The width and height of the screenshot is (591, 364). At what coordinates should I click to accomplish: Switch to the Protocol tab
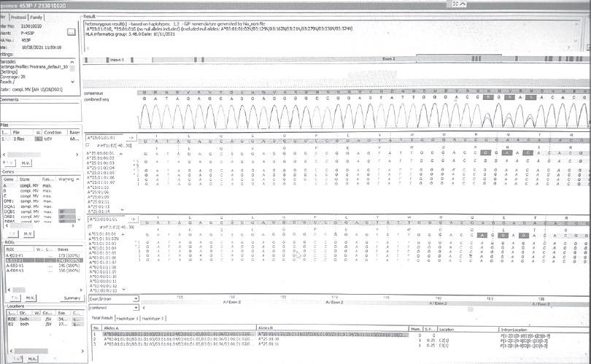click(x=20, y=16)
